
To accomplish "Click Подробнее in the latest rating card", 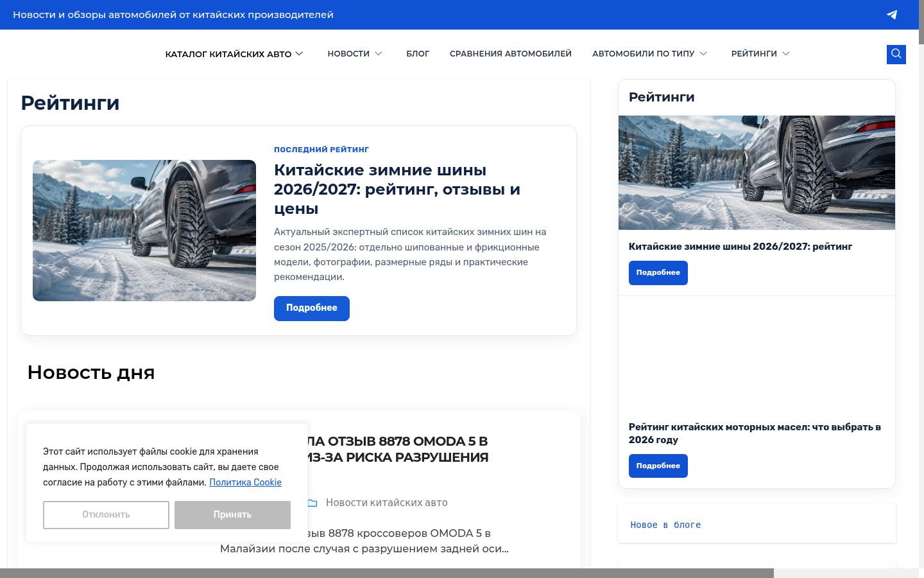I will [x=312, y=308].
